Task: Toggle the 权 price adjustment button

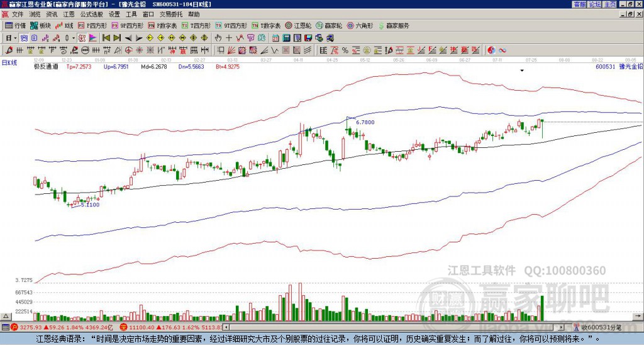Action: [82, 38]
